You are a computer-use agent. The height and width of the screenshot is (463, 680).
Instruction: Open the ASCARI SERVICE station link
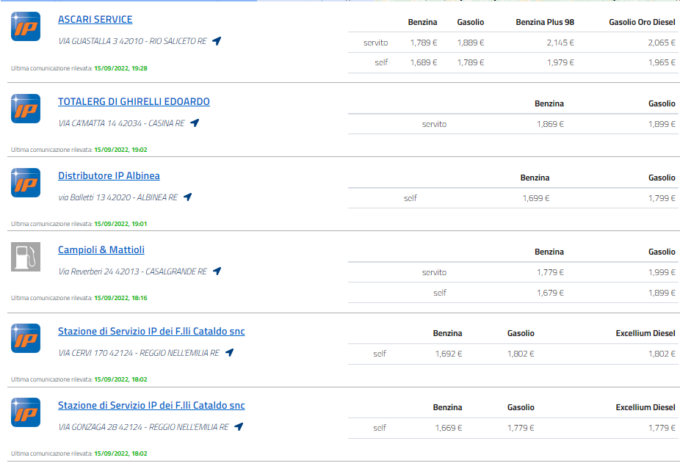95,20
